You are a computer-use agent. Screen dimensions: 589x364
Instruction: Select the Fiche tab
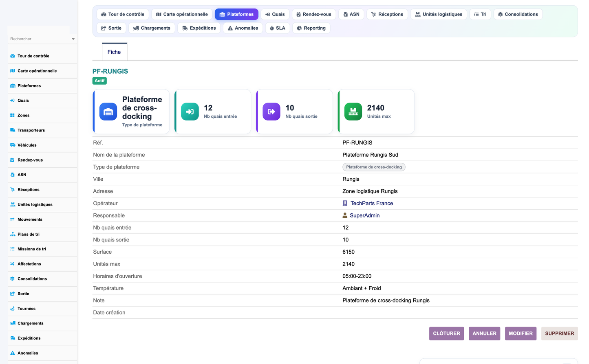(114, 52)
